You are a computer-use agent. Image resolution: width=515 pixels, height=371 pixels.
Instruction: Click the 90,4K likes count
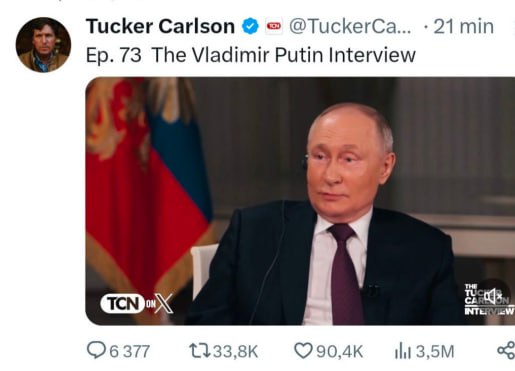(340, 352)
